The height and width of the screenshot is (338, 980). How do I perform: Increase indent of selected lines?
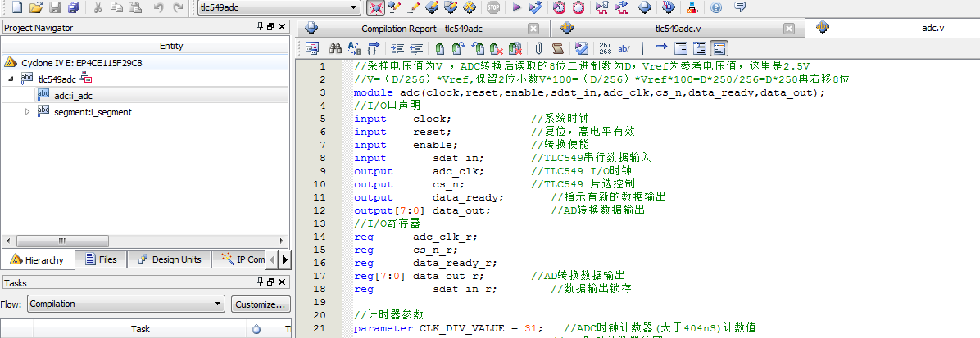(397, 48)
